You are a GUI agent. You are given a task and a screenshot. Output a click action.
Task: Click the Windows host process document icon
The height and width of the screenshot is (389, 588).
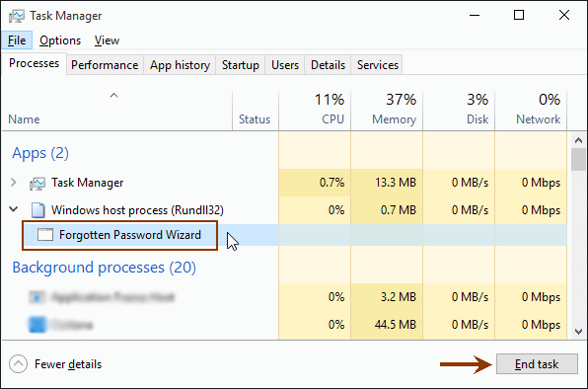click(x=38, y=210)
